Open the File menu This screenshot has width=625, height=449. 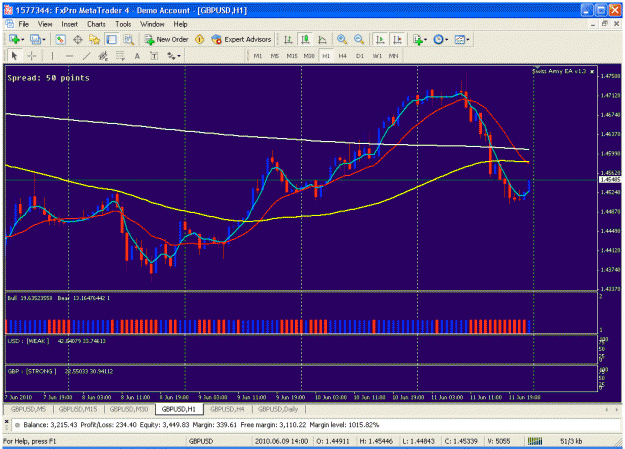tap(24, 24)
